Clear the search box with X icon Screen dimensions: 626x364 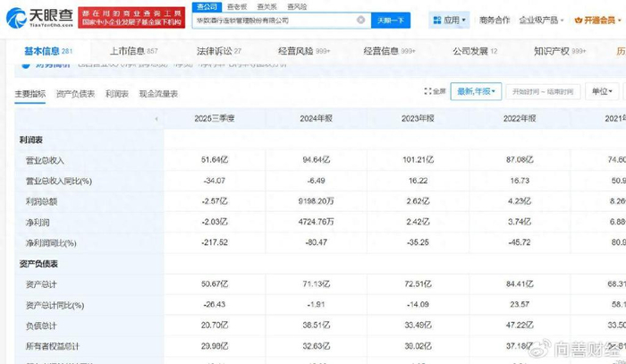[x=360, y=20]
